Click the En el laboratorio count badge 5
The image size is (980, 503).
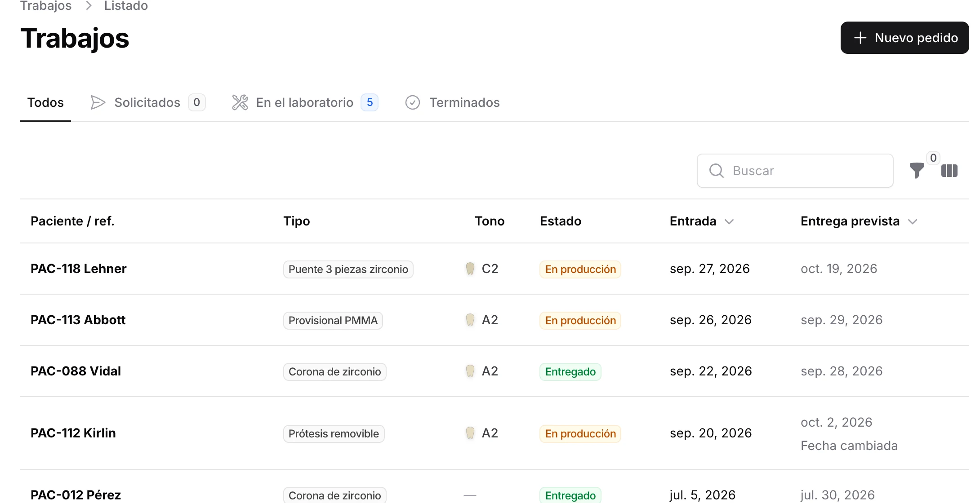(x=370, y=102)
